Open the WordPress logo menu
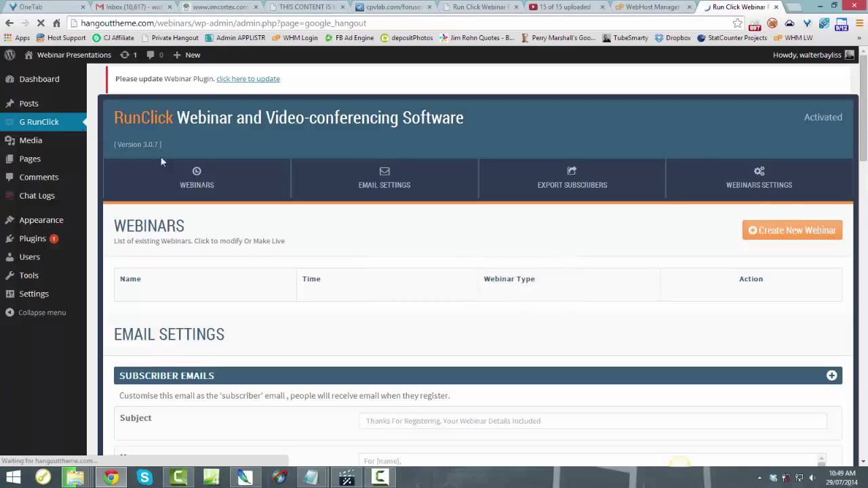 tap(9, 55)
